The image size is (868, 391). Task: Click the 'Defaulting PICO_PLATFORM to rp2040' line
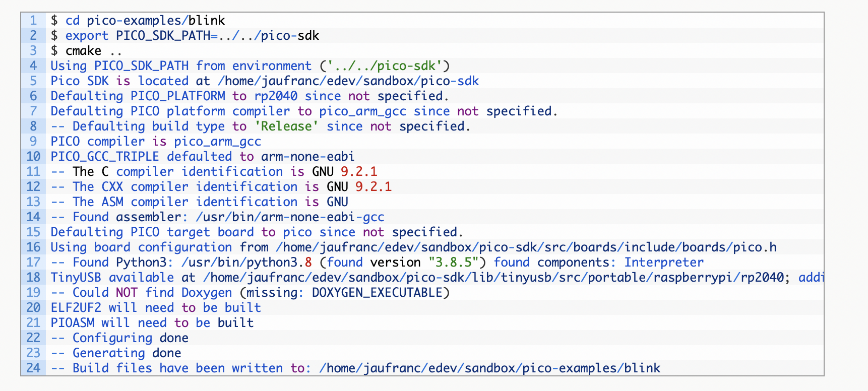point(250,96)
